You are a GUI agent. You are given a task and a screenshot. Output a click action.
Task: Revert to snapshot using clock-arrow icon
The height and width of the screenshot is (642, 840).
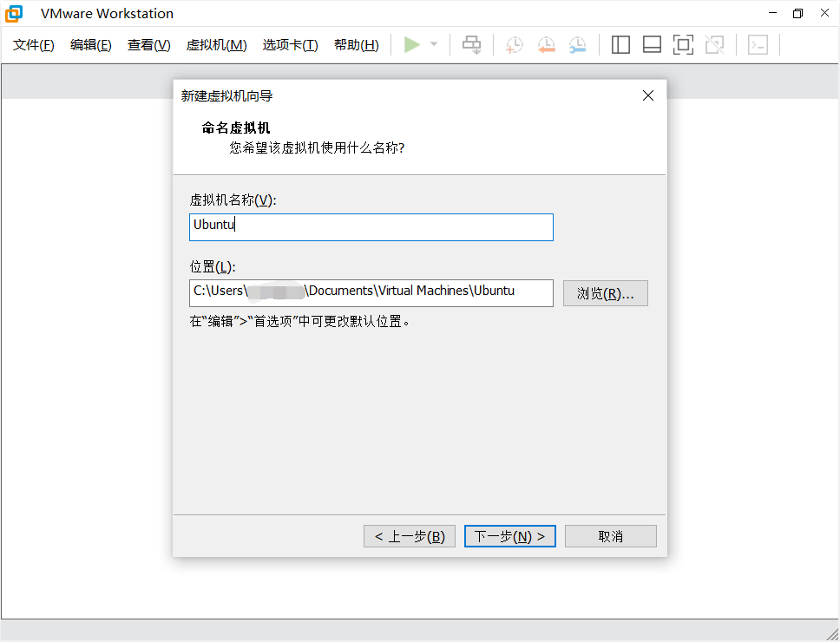coord(546,45)
